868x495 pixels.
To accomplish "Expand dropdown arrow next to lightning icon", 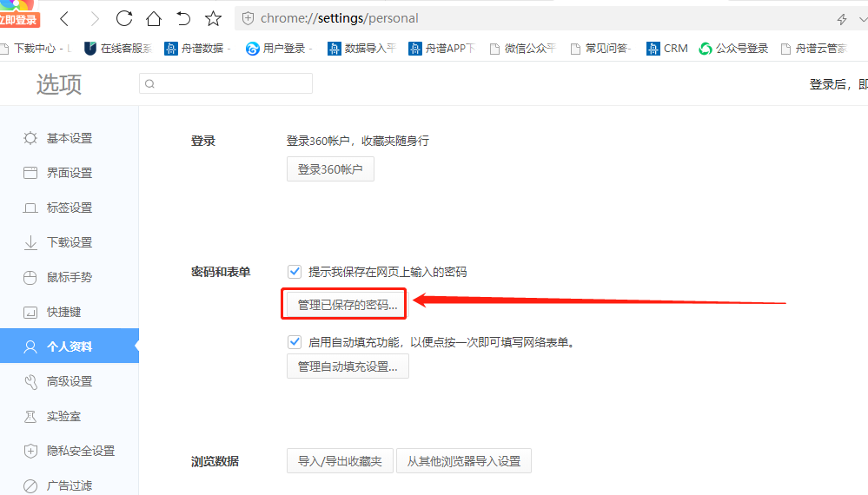I will [862, 19].
